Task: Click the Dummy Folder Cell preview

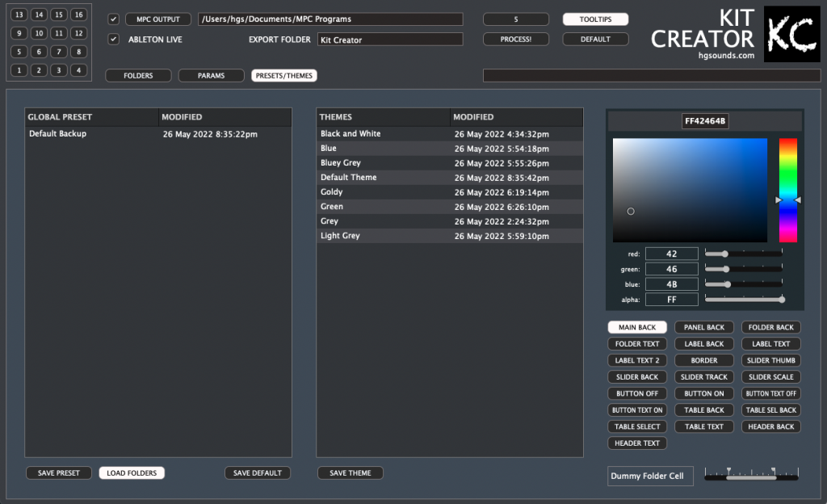Action: coord(650,476)
